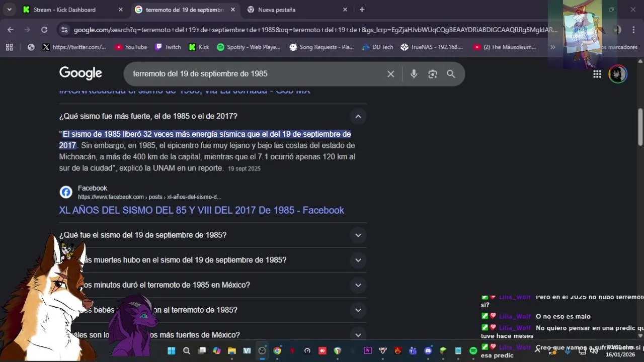
Task: Open OBS Studio from the taskbar
Action: pos(262,350)
